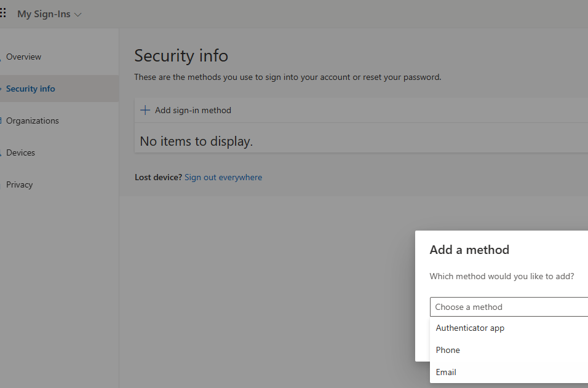Expand the My Sign-Ins chevron
This screenshot has width=588, height=388.
77,14
